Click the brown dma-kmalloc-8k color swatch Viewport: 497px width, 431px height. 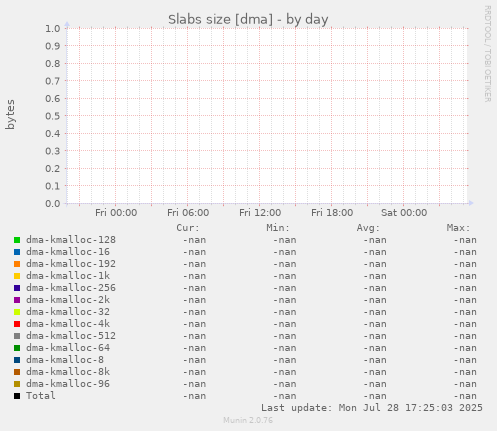pyautogui.click(x=17, y=372)
